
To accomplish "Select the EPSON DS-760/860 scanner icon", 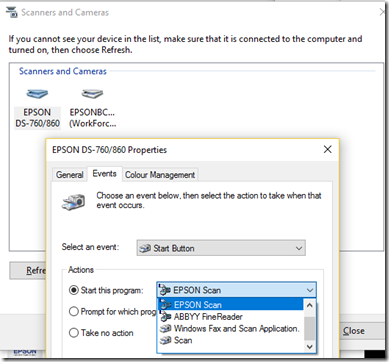I will coord(37,94).
